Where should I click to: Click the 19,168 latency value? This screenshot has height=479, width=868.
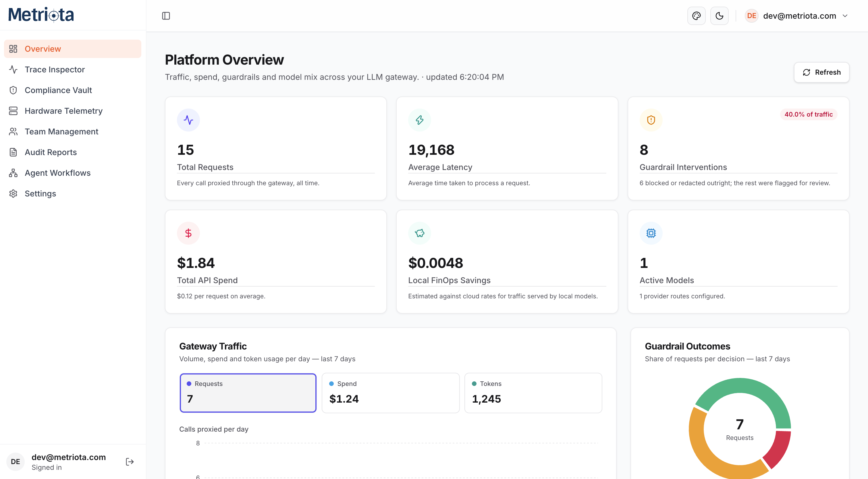tap(431, 150)
